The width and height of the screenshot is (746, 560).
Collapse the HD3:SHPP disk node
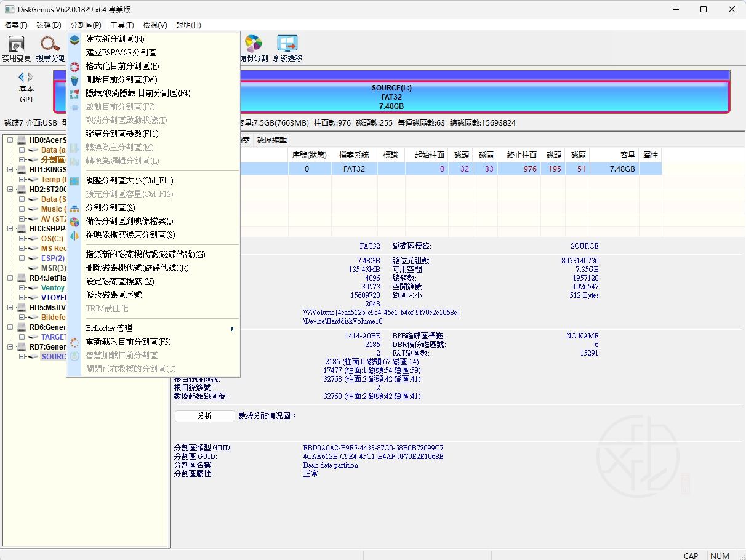(11, 229)
